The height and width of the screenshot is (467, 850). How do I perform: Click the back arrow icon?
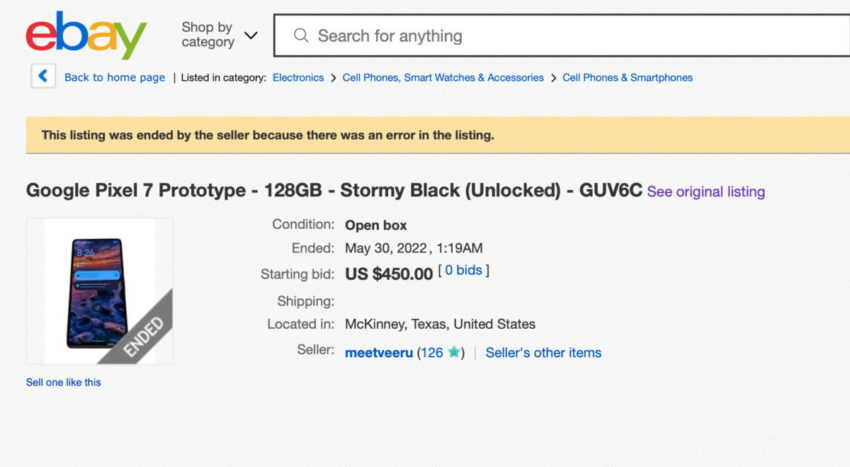click(43, 76)
